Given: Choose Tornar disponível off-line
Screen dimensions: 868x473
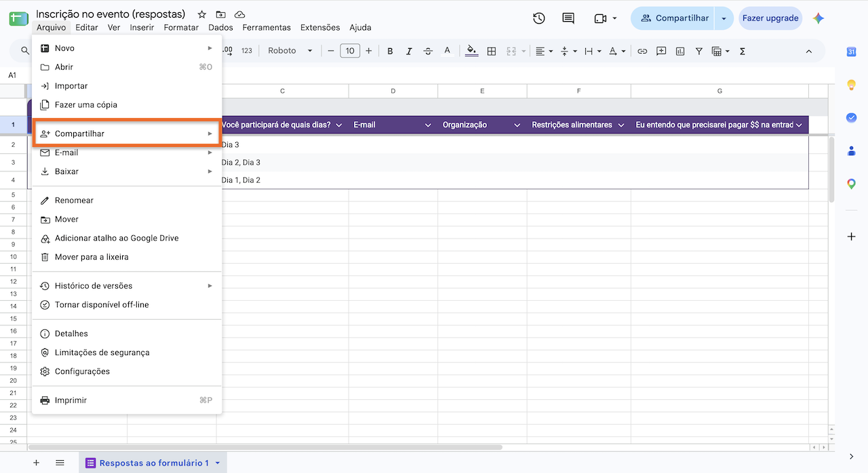Looking at the screenshot, I should 127,305.
